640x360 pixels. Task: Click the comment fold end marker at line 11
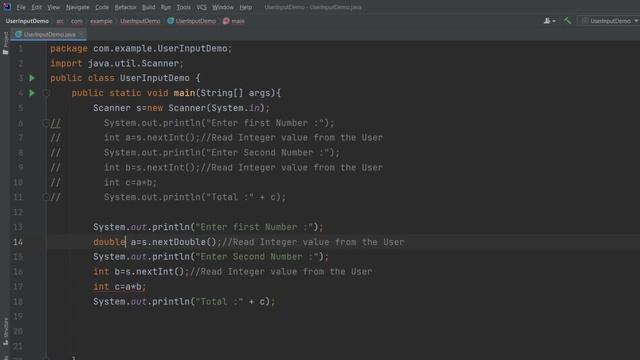(46, 197)
